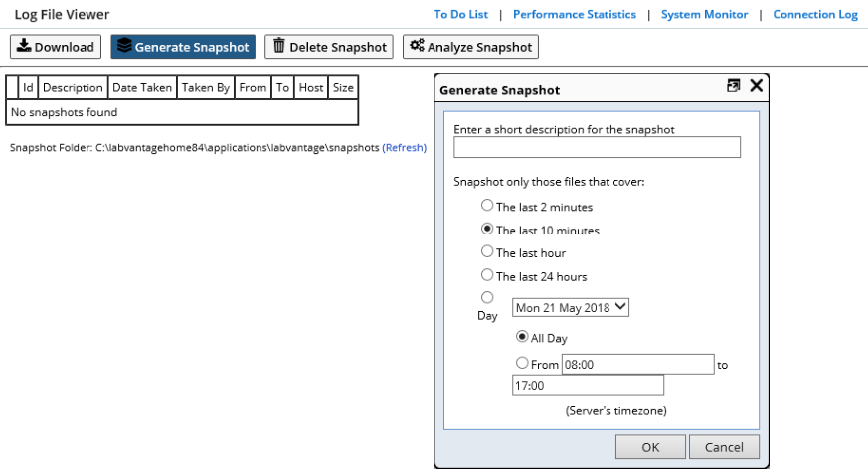Click into the snapshot description field

(x=597, y=147)
